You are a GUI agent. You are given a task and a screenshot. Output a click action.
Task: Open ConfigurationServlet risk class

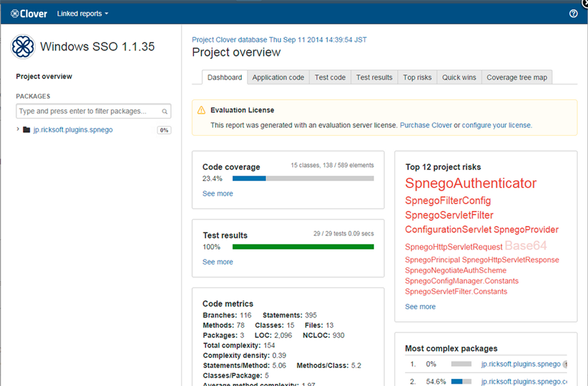click(448, 229)
